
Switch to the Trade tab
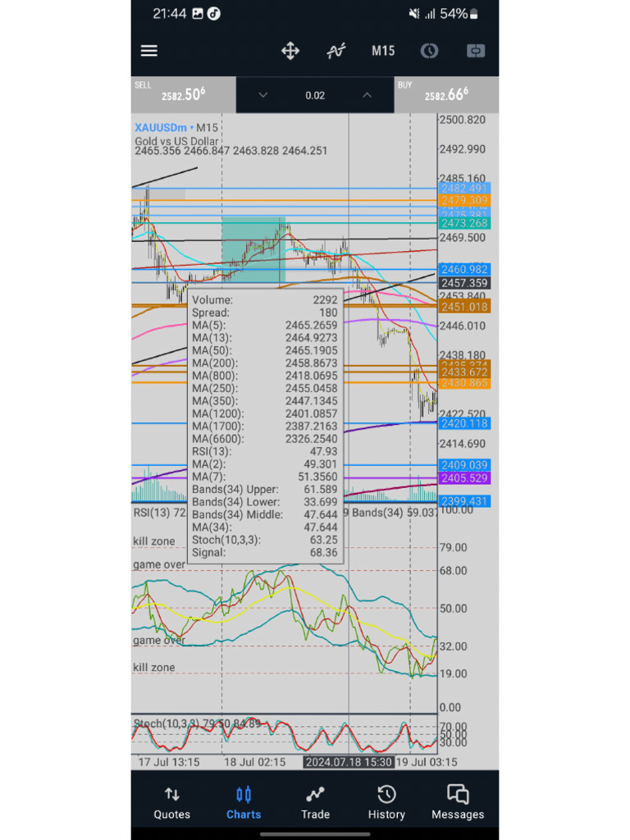point(315,803)
